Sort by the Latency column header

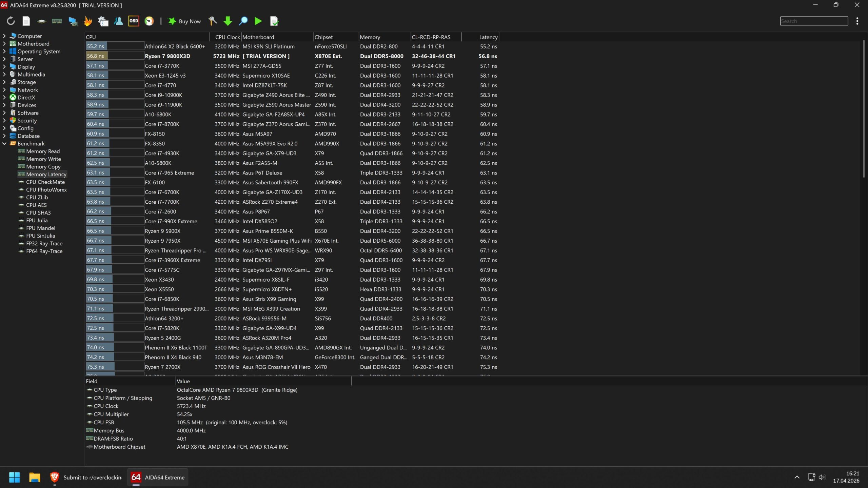(x=488, y=37)
